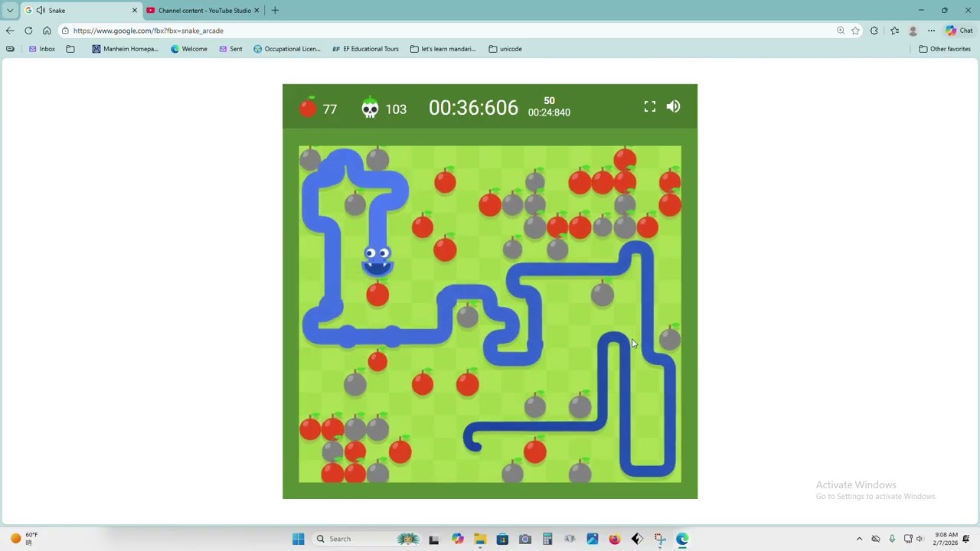The height and width of the screenshot is (551, 980).
Task: Open the Photos app from taskbar
Action: click(x=593, y=539)
